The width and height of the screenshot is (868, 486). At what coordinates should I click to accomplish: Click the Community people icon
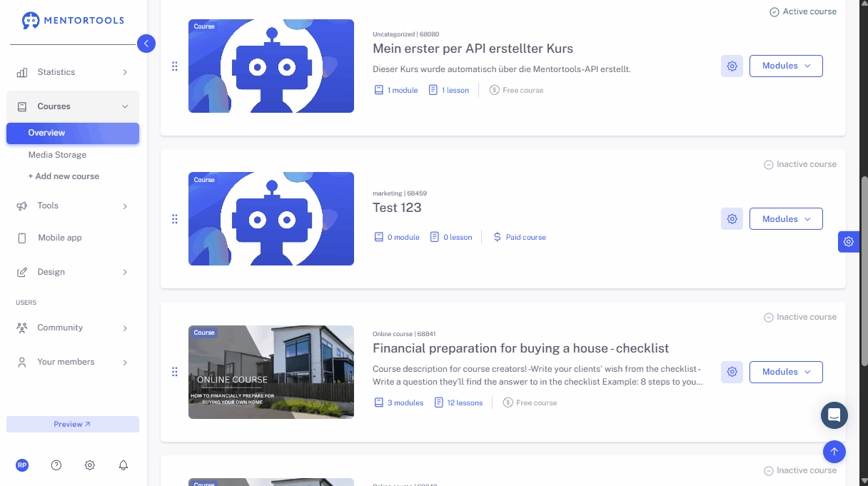click(22, 328)
